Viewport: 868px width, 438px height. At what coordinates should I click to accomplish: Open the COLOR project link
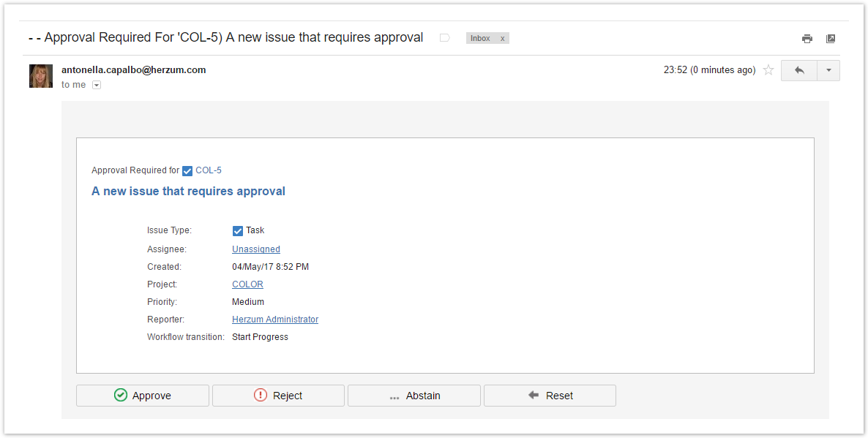[x=247, y=284]
